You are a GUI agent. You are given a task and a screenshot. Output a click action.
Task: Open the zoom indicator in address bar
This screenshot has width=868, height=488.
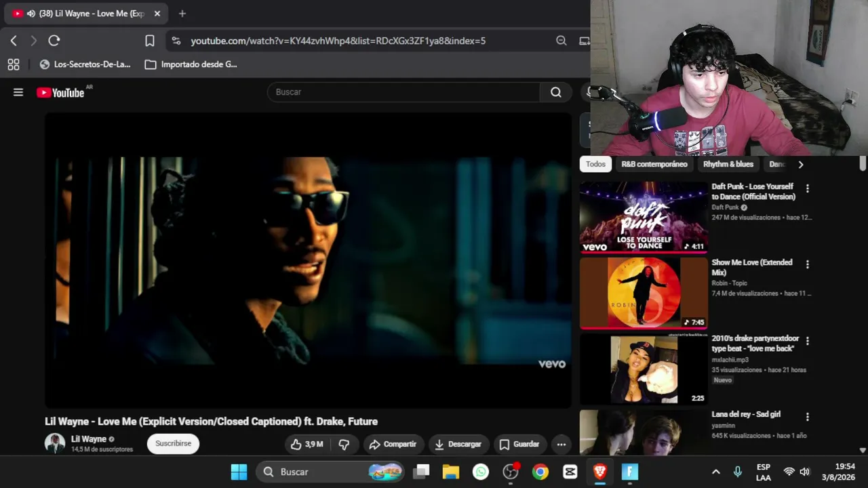pyautogui.click(x=561, y=41)
